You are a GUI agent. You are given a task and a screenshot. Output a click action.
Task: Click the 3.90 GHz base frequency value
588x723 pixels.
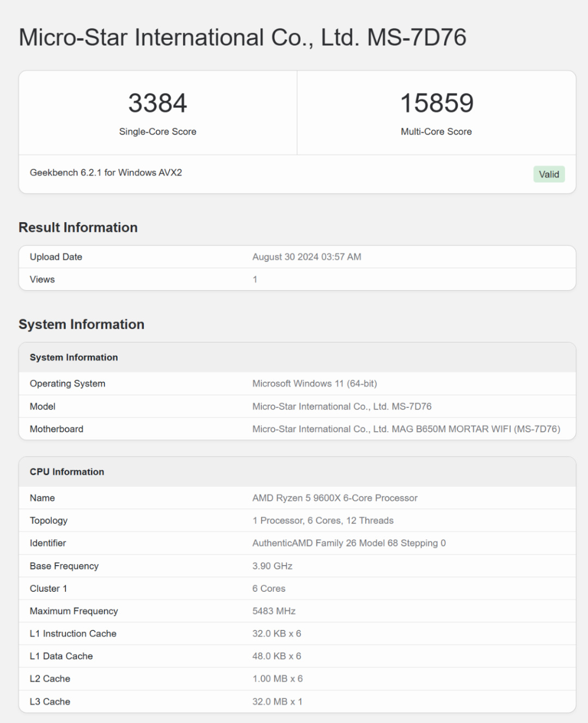point(272,566)
